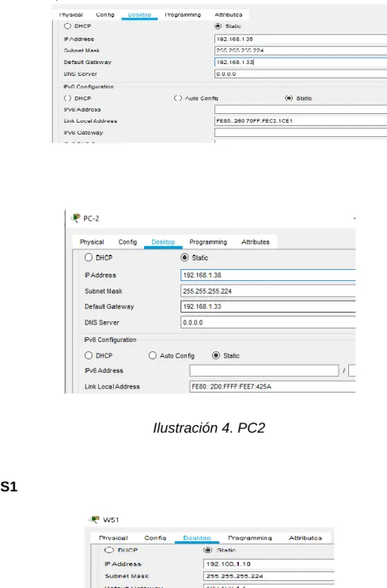Select Static radio in top window IPv4 settings
The image size is (387, 588).
(x=218, y=26)
